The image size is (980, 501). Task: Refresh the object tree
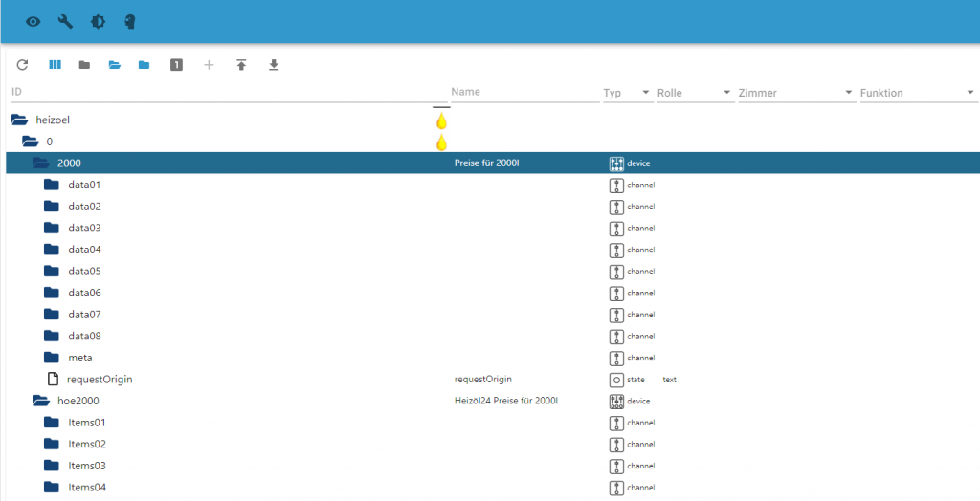23,65
